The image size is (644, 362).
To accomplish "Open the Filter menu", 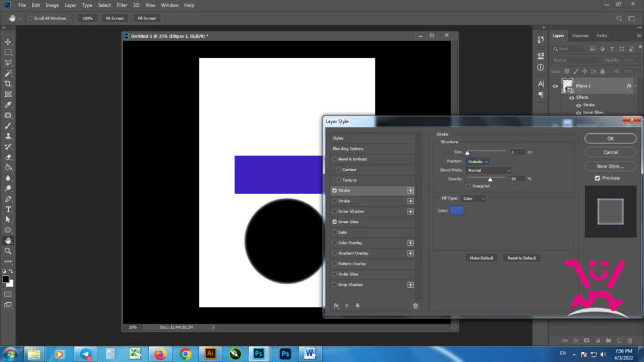I will 121,5.
